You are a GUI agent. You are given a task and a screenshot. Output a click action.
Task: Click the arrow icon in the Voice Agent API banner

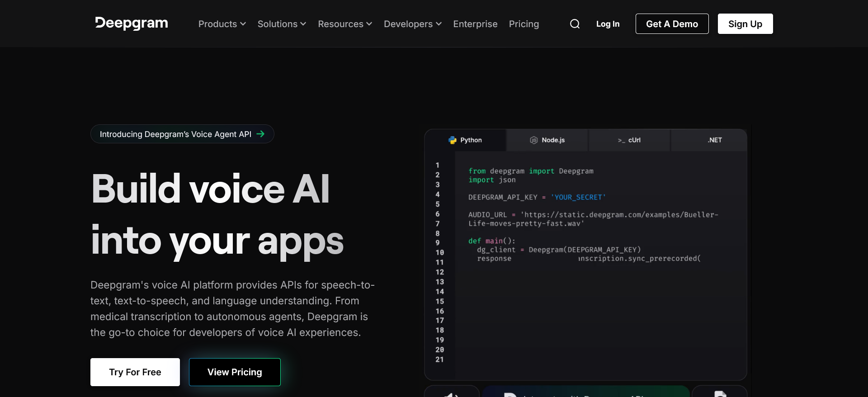(260, 134)
